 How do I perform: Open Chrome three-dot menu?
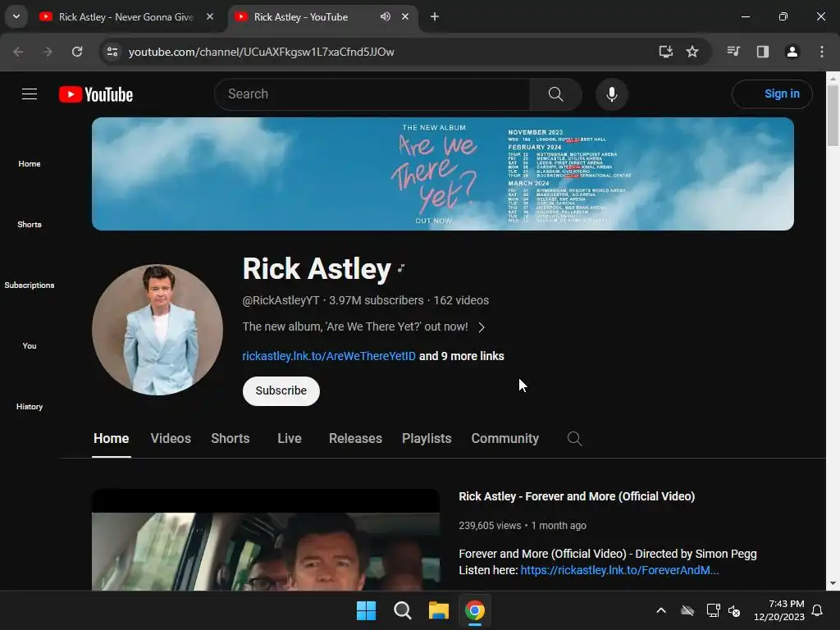821,52
